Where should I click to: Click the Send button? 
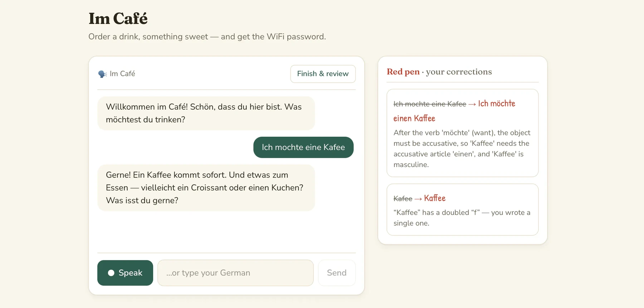[337, 273]
